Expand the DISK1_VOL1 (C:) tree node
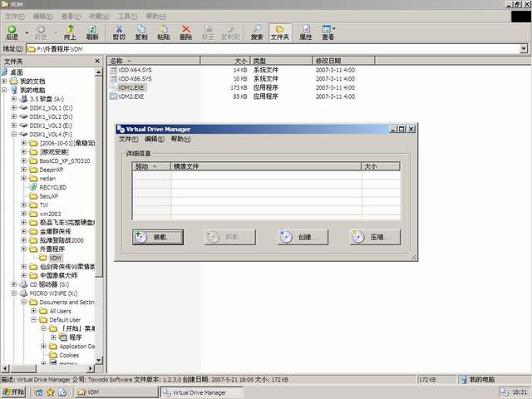 point(14,108)
